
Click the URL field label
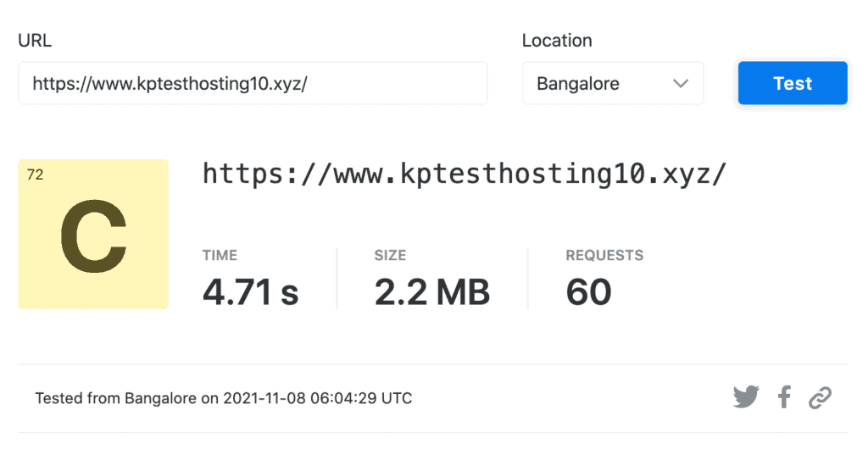point(35,41)
